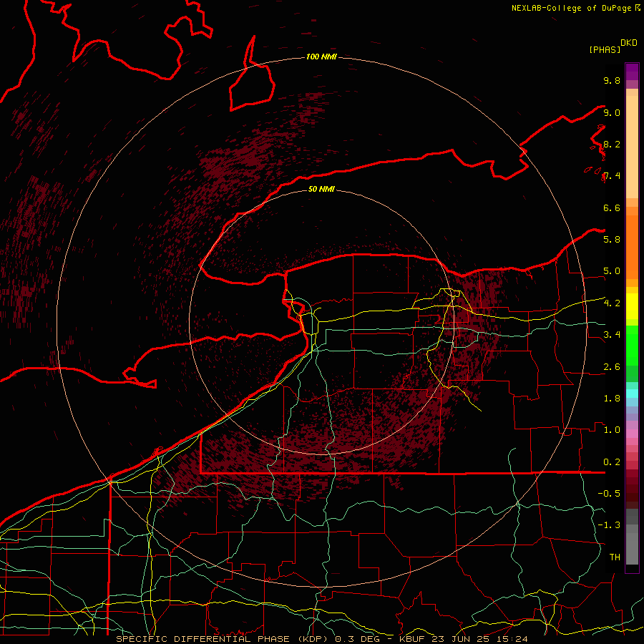Click the 8.2 value on color scale

[612, 144]
